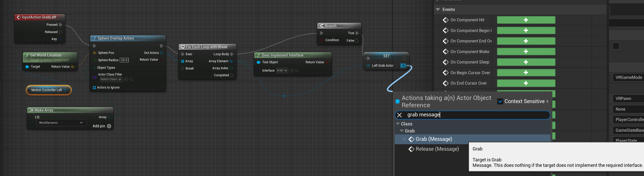The image size is (644, 176).
Task: Click the Left Grab Actor output pin on SET
Action: pyautogui.click(x=403, y=66)
